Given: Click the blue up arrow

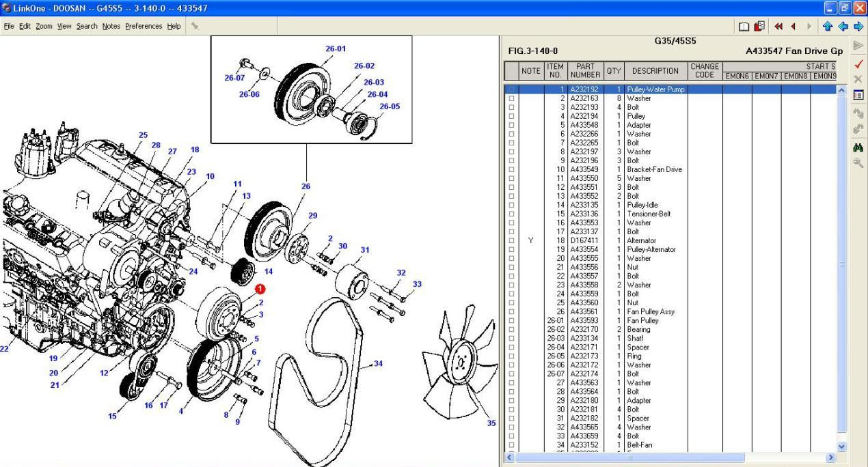Looking at the screenshot, I should pyautogui.click(x=828, y=27).
